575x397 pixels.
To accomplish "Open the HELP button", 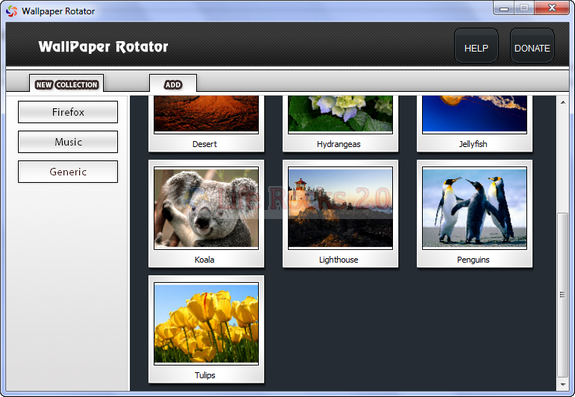I will (476, 46).
